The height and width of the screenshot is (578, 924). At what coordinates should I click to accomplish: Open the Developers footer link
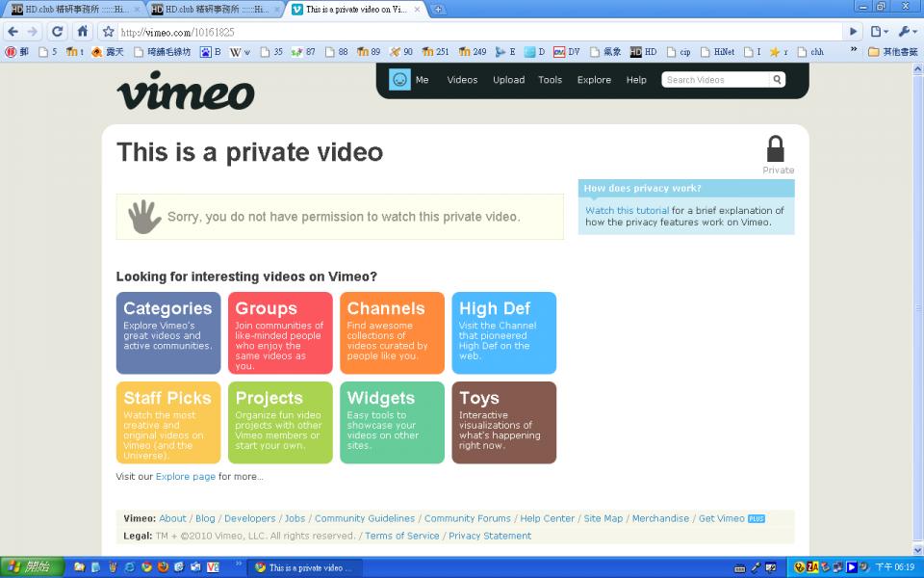250,518
